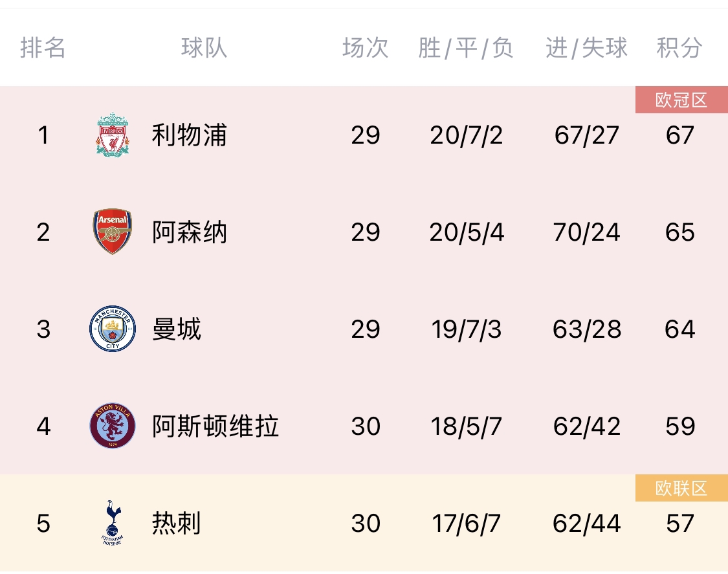Image resolution: width=728 pixels, height=574 pixels.
Task: Sort by the 积分 column header
Action: coord(679,48)
